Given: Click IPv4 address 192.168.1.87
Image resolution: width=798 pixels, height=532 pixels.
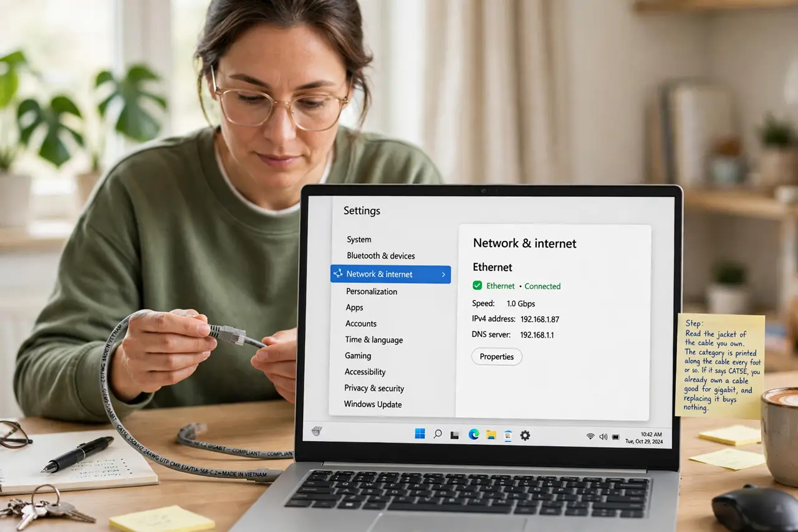Looking at the screenshot, I should click(540, 320).
